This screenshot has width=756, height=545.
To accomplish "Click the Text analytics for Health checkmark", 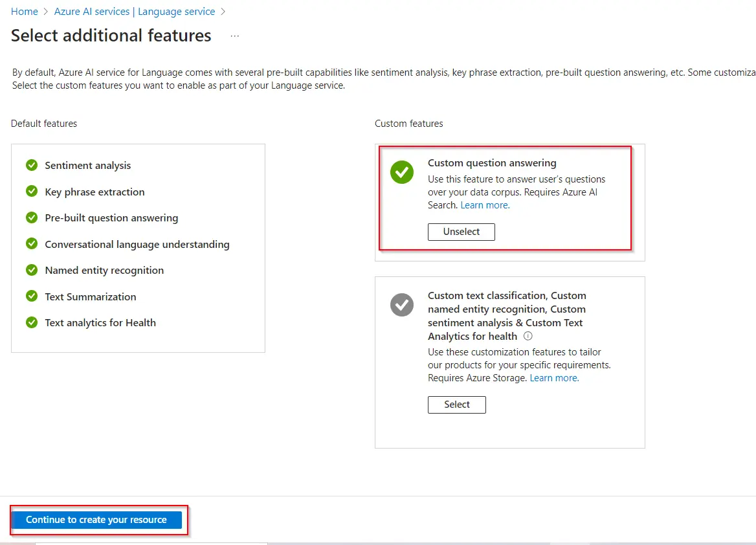I will [31, 322].
